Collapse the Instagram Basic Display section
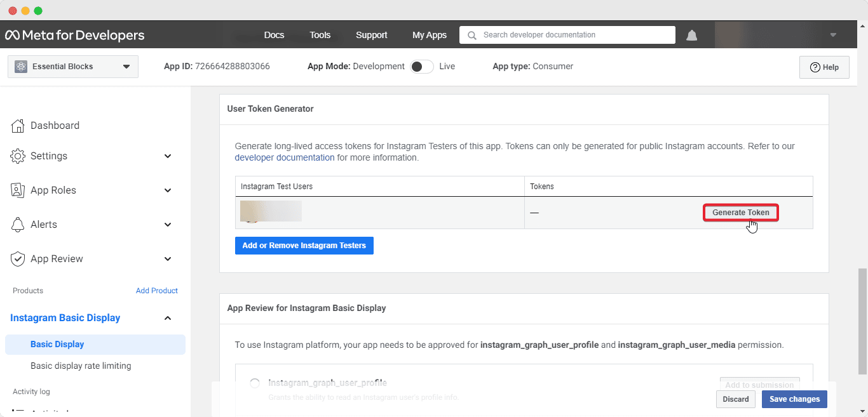 tap(168, 318)
